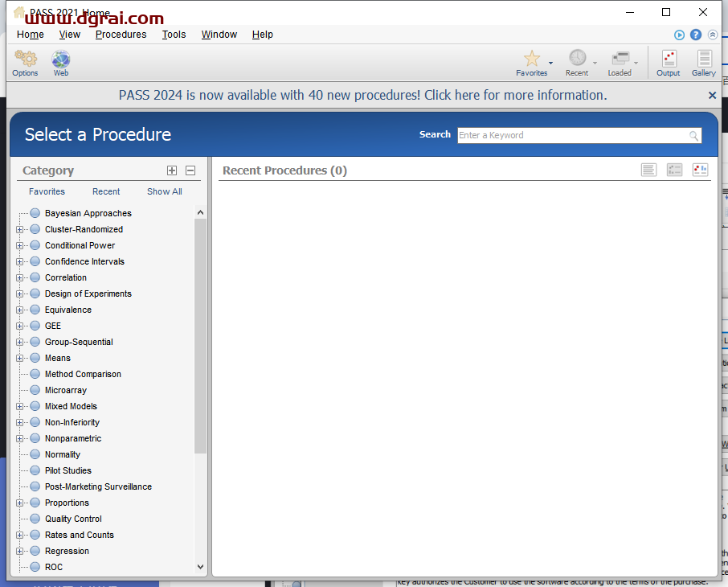Open the Recent clock toolbar button
The width and height of the screenshot is (728, 587).
577,63
